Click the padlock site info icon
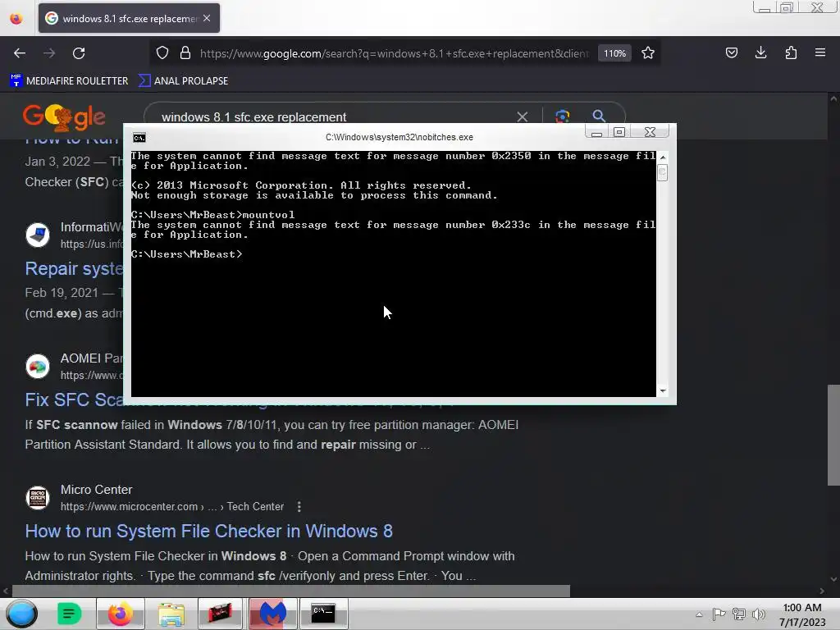This screenshot has height=630, width=840. click(x=185, y=52)
